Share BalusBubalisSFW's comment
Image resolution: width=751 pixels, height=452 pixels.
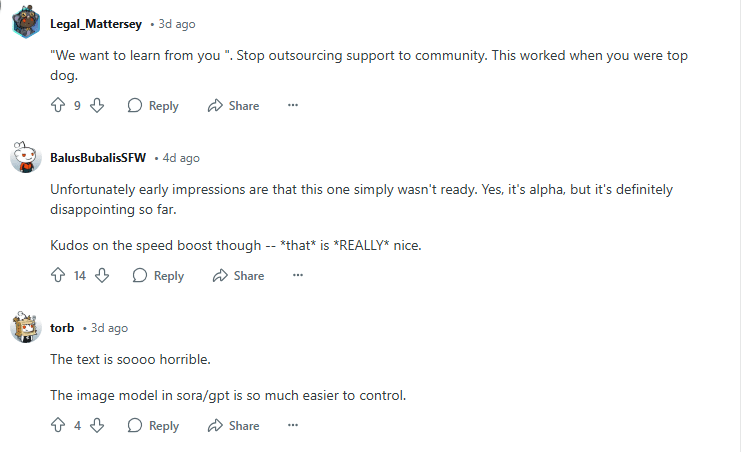click(x=238, y=276)
